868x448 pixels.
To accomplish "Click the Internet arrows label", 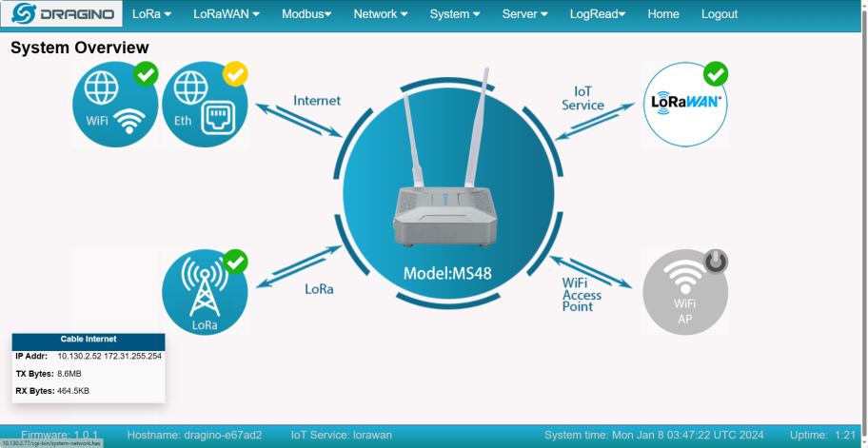I will tap(317, 101).
